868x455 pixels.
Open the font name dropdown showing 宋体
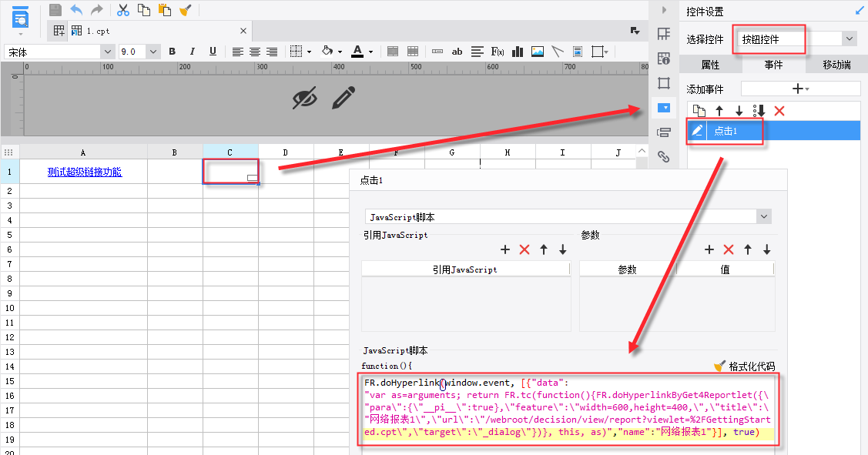tap(107, 52)
